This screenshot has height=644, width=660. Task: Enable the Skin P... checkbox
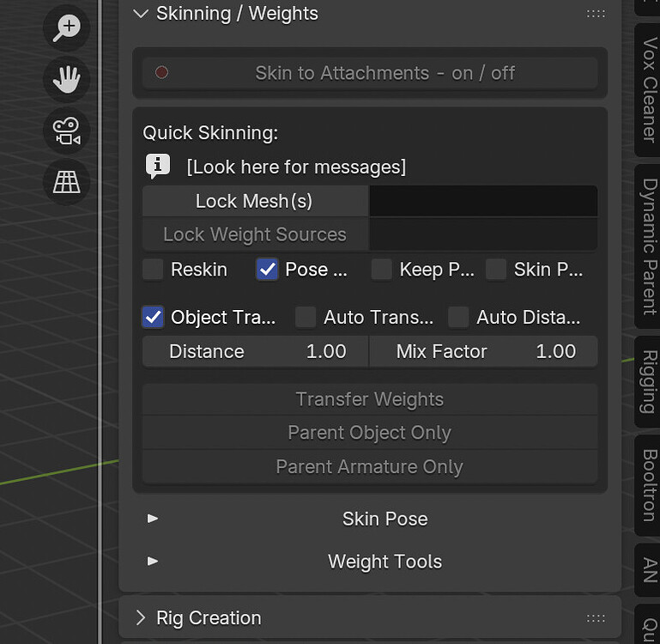(496, 270)
